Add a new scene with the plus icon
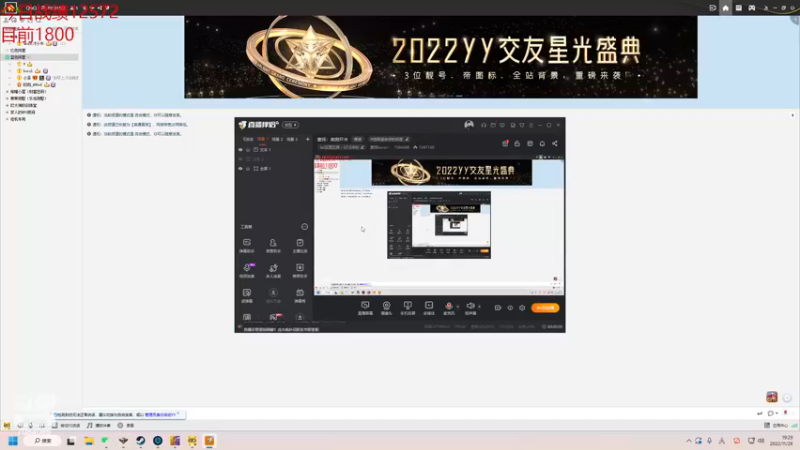 (x=307, y=139)
